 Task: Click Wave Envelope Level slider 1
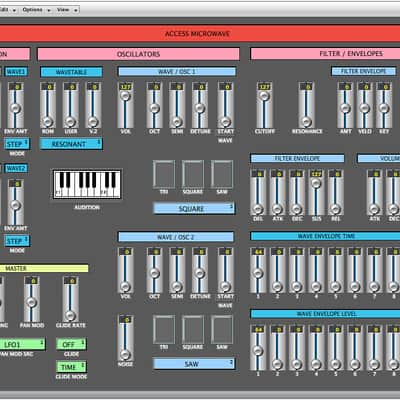(258, 348)
